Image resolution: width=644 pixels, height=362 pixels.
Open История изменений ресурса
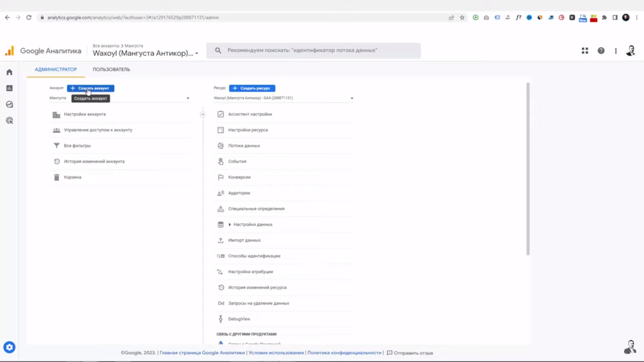click(257, 287)
